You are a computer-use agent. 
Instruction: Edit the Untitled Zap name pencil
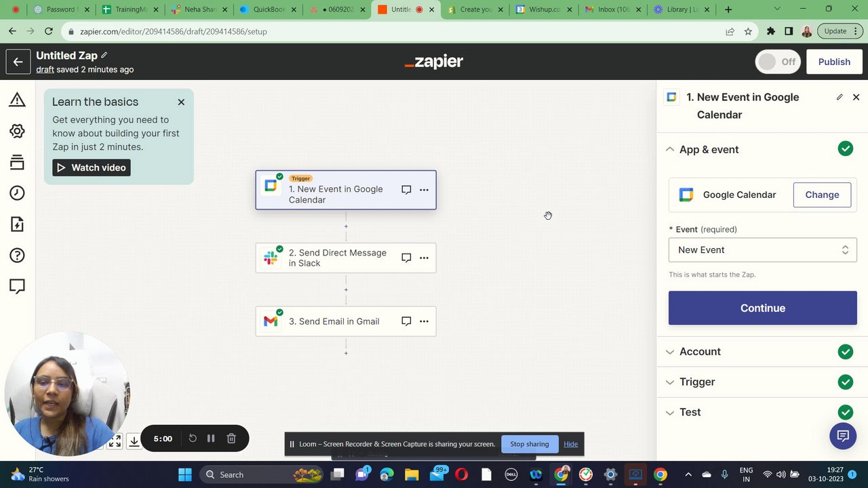point(104,56)
